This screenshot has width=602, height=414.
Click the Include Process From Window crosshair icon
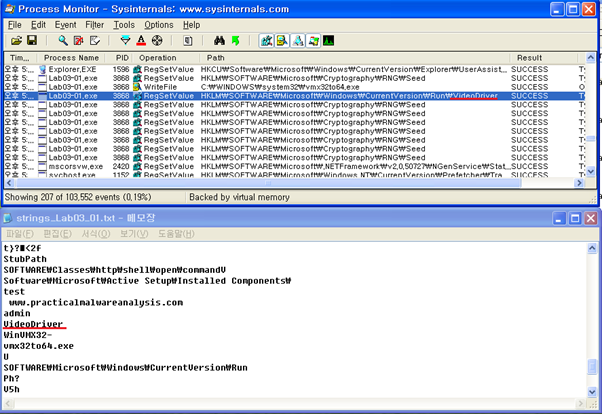coord(157,40)
